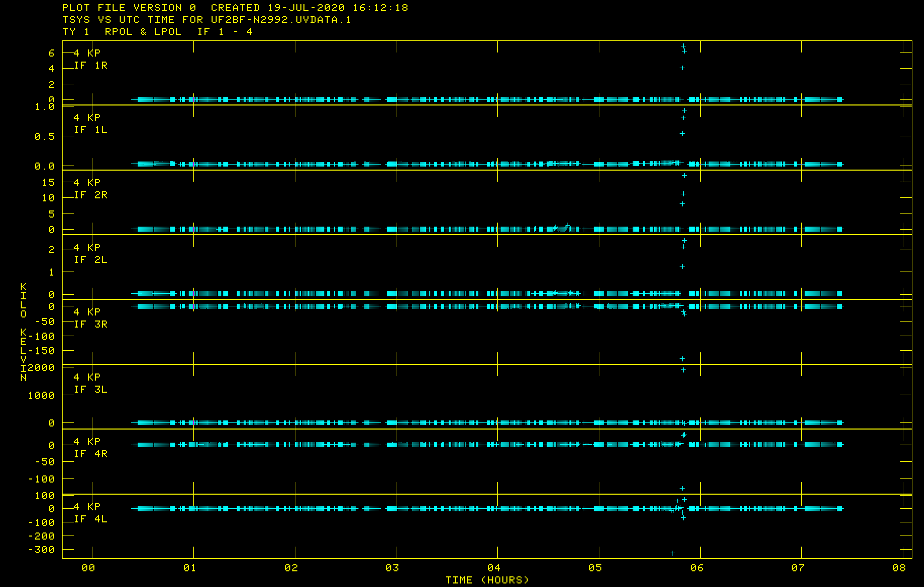Select the 02 hour tick label

click(x=291, y=568)
